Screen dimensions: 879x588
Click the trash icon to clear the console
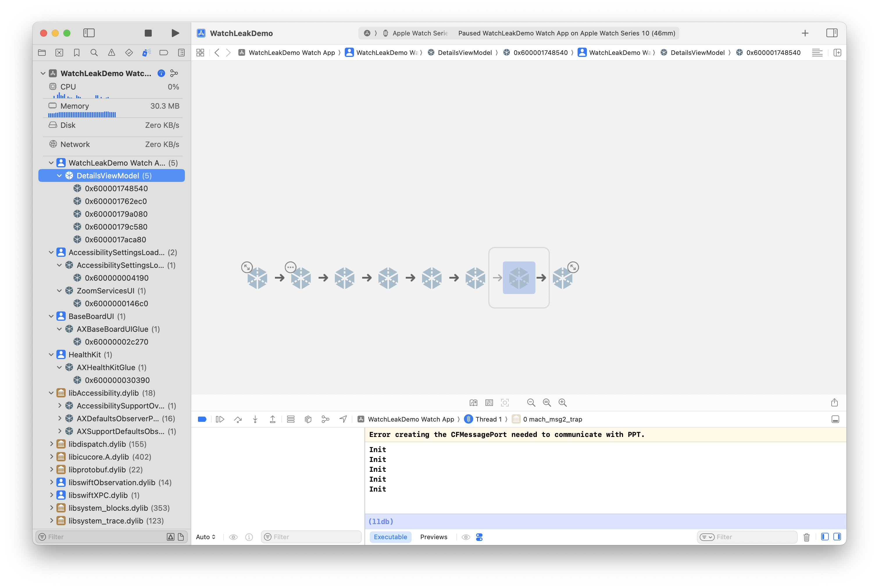(806, 537)
